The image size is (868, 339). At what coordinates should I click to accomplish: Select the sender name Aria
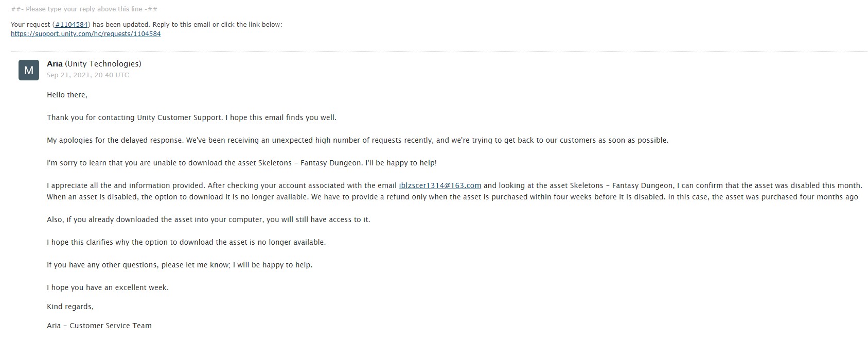(55, 64)
